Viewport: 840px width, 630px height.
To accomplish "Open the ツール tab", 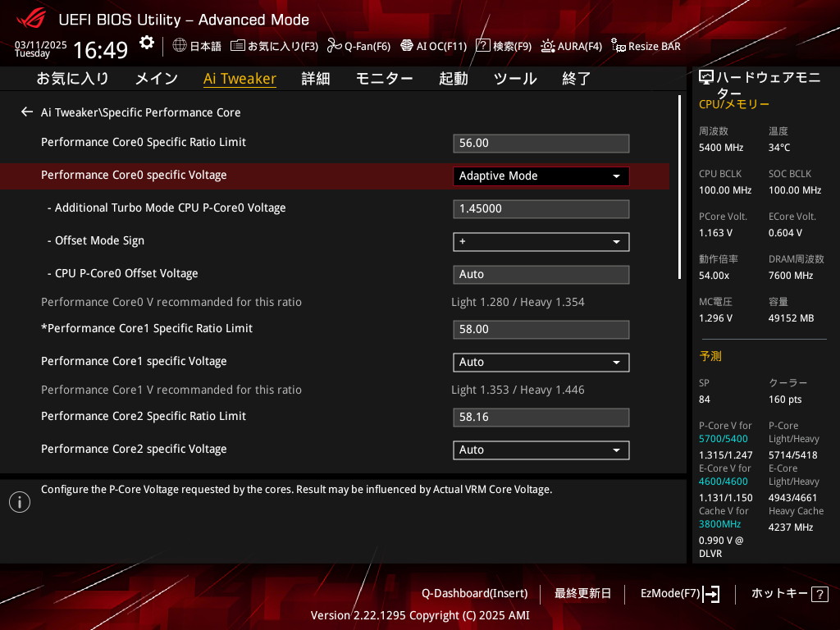I will point(515,79).
